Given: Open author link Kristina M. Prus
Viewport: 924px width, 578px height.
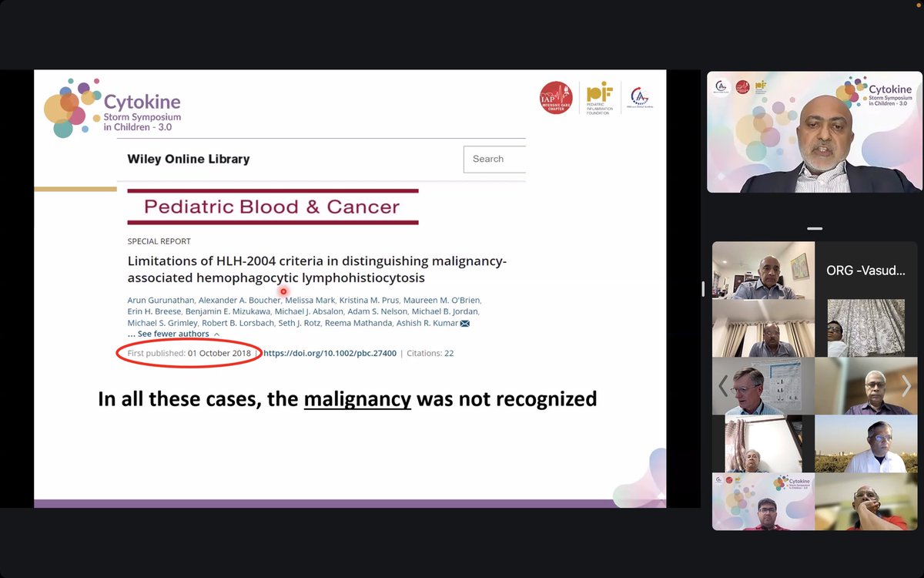Looking at the screenshot, I should click(x=370, y=300).
